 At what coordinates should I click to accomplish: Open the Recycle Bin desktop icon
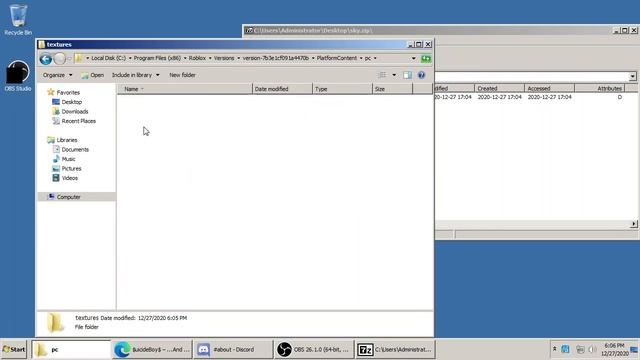point(18,20)
